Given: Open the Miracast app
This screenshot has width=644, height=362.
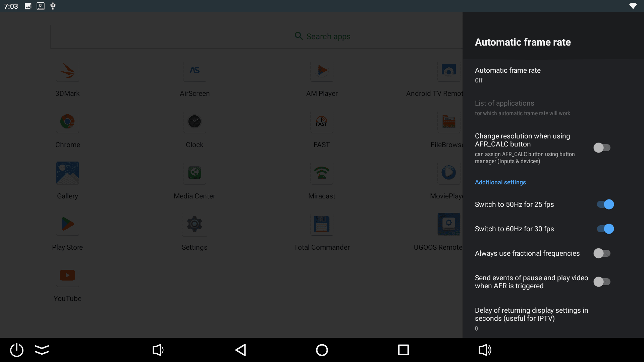Looking at the screenshot, I should pos(322,173).
